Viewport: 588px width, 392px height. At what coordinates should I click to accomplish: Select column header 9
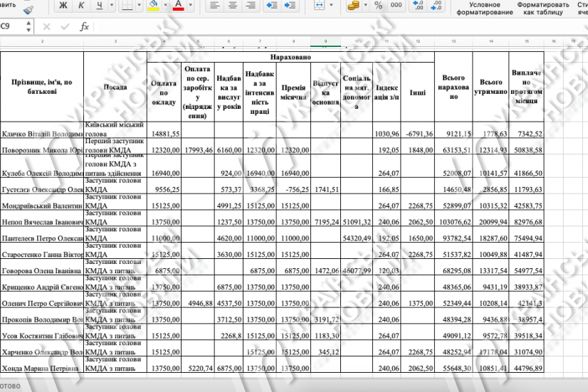pos(325,41)
